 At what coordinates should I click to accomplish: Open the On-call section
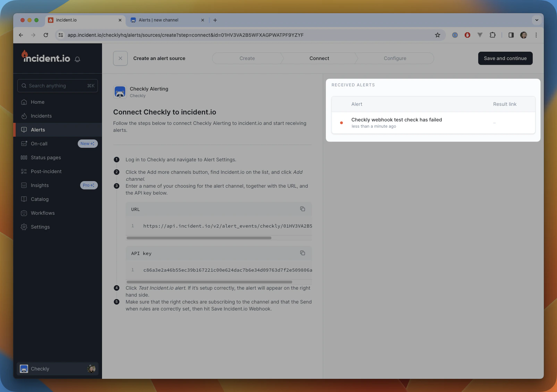pyautogui.click(x=39, y=144)
